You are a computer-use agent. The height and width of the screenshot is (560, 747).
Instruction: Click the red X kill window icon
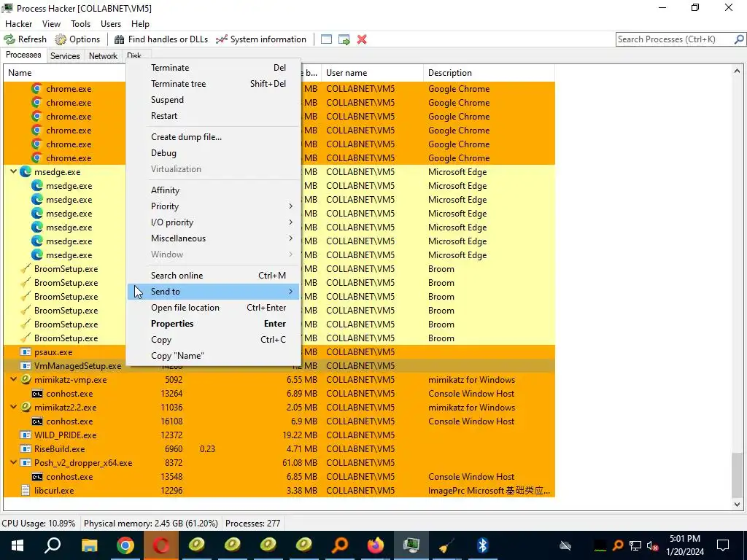coord(362,39)
